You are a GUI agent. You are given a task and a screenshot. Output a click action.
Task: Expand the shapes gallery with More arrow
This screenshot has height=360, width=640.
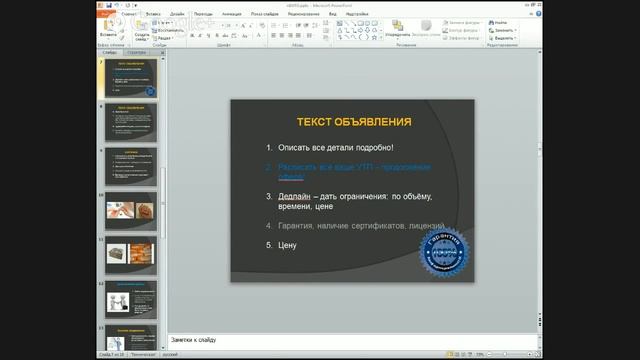point(381,38)
